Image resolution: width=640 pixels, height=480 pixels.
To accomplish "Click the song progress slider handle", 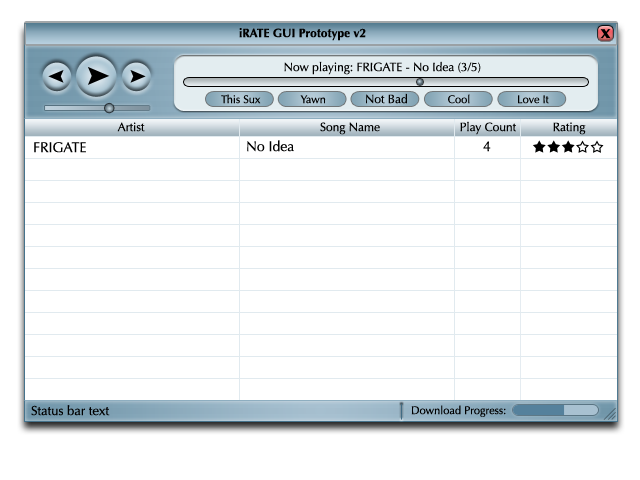I will pos(420,83).
